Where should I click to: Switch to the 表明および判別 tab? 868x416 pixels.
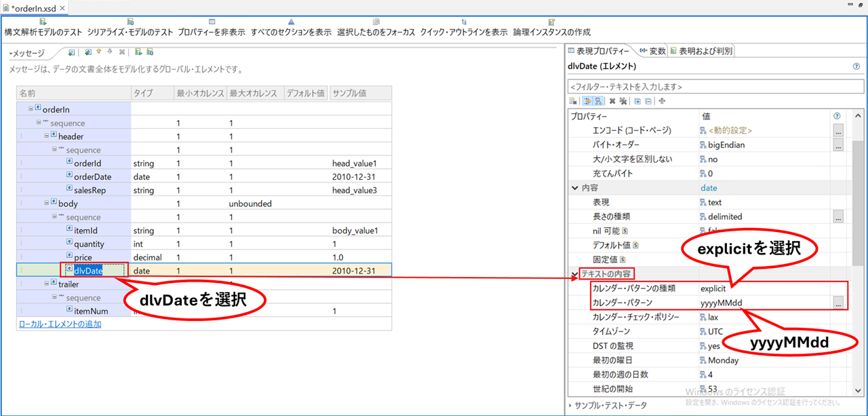click(701, 51)
